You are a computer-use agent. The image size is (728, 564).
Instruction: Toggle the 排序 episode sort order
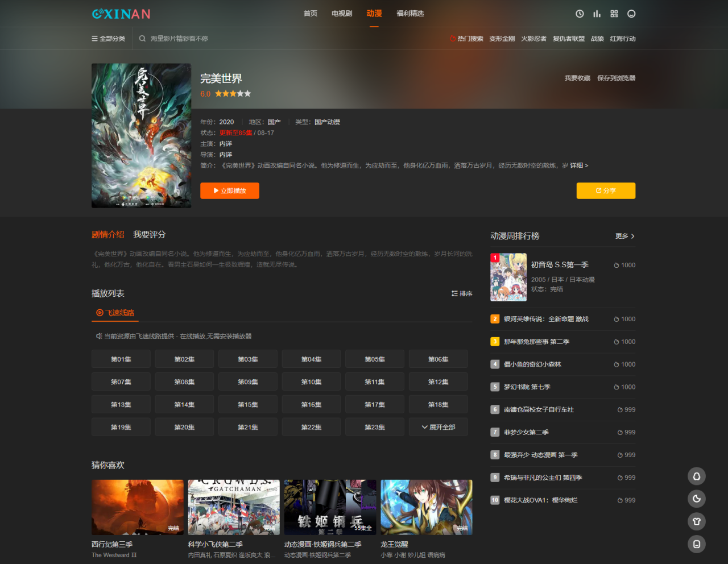[x=461, y=293]
